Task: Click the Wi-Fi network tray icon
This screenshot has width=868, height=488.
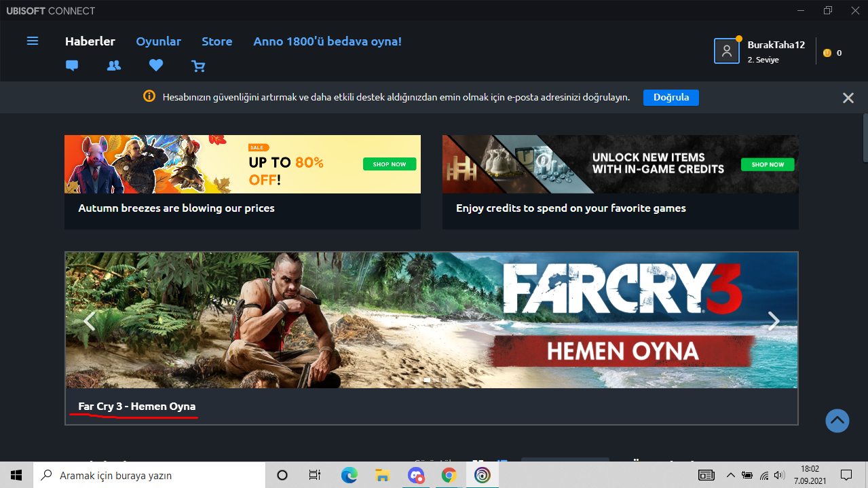Action: [x=764, y=475]
